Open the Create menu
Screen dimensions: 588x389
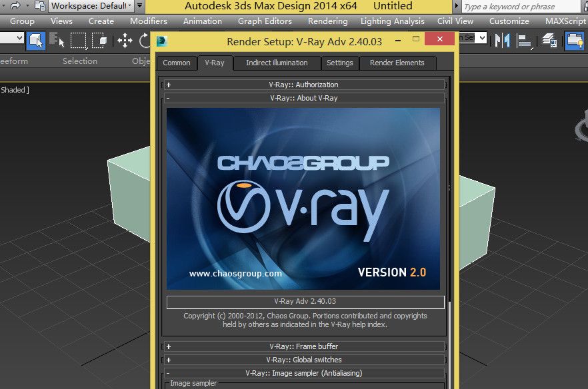click(x=101, y=21)
